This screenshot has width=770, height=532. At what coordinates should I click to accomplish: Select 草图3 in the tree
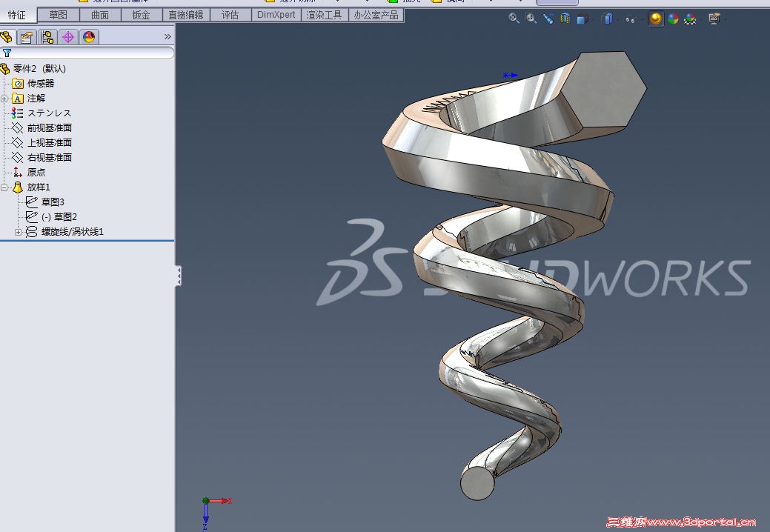pyautogui.click(x=53, y=202)
